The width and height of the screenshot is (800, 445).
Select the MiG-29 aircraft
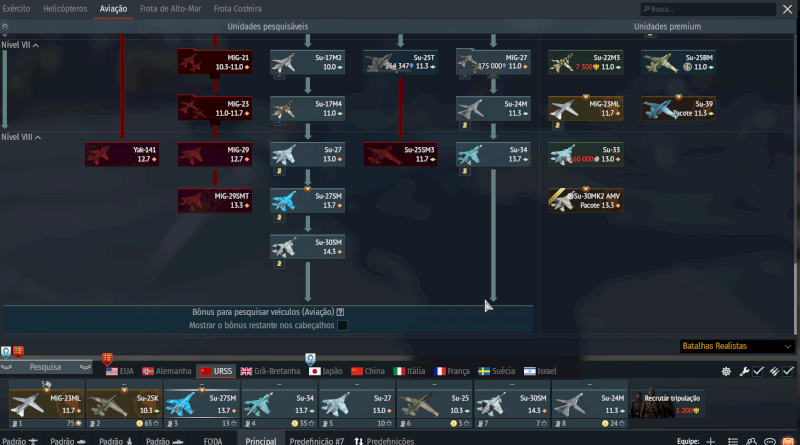point(215,154)
